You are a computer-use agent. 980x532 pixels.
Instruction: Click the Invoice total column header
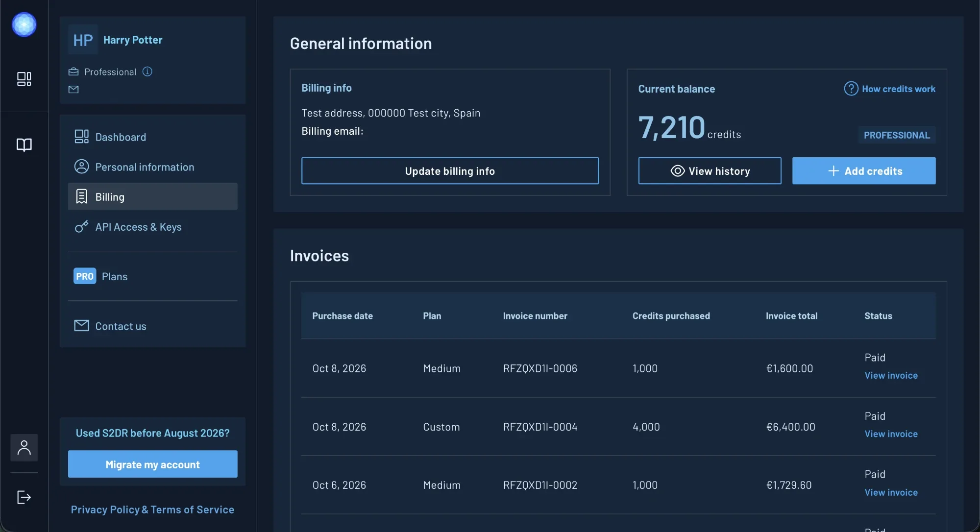click(791, 316)
